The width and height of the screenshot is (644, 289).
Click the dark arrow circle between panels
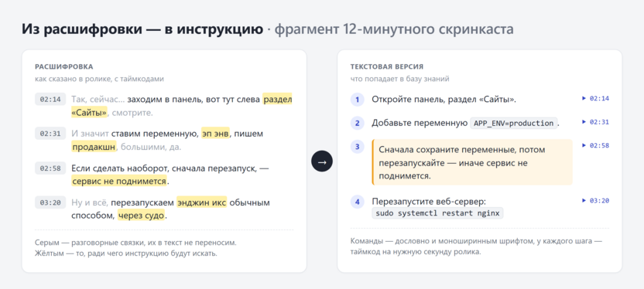[x=322, y=161]
